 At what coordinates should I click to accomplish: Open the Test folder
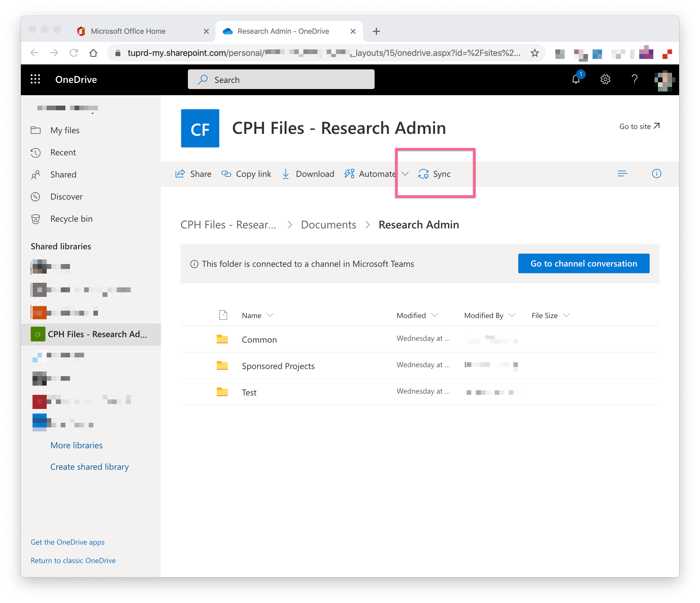(x=249, y=393)
